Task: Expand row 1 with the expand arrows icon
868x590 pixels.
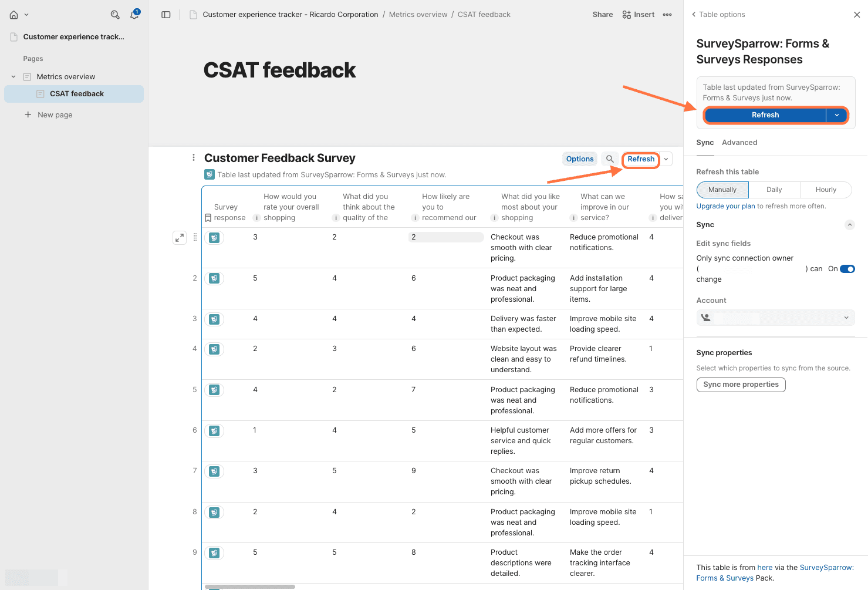Action: 180,238
